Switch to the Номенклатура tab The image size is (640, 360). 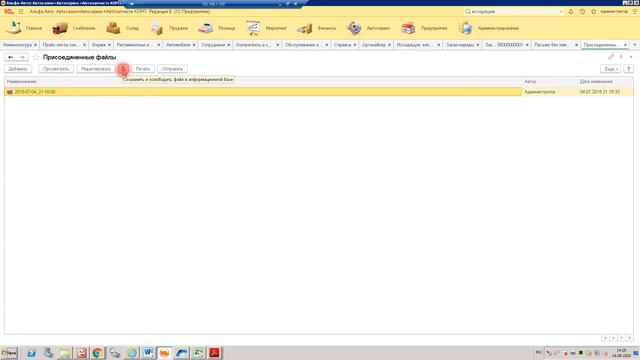tap(17, 44)
